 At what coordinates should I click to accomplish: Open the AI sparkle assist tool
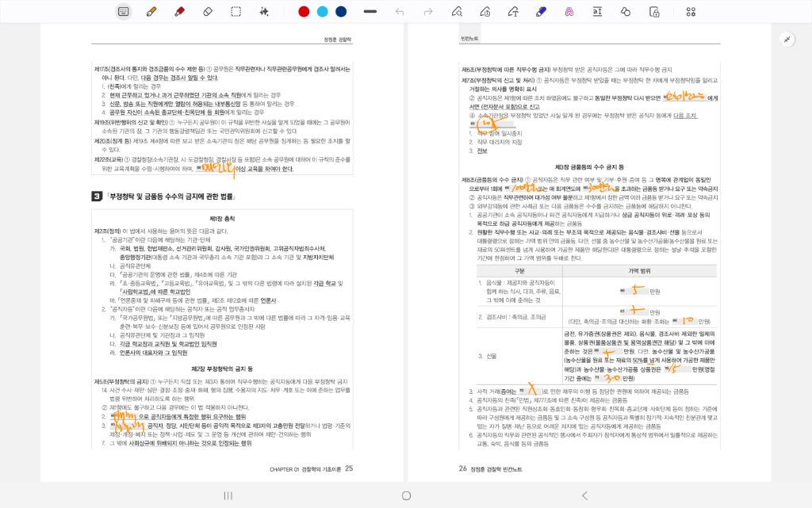coord(264,12)
